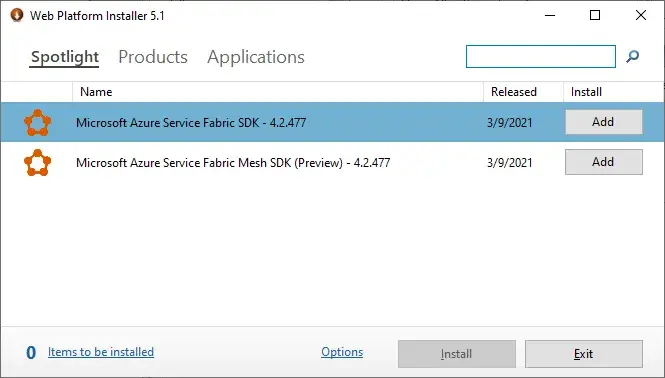Sort by the Released column header
The image size is (665, 378).
pos(523,92)
